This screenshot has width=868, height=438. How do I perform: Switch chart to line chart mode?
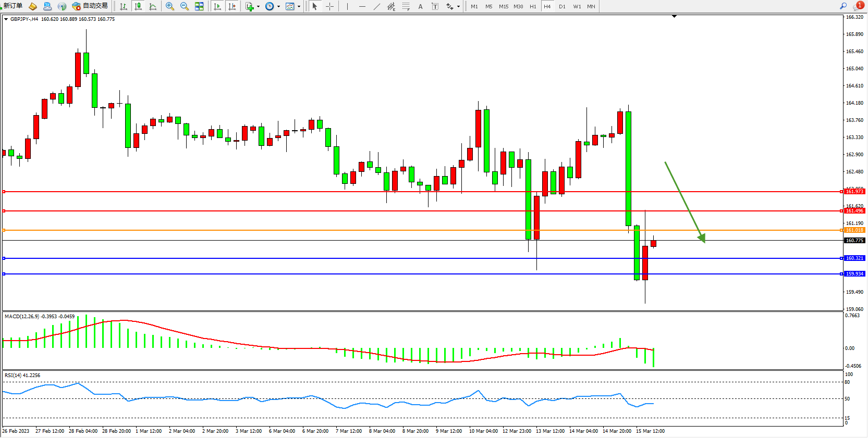(153, 6)
